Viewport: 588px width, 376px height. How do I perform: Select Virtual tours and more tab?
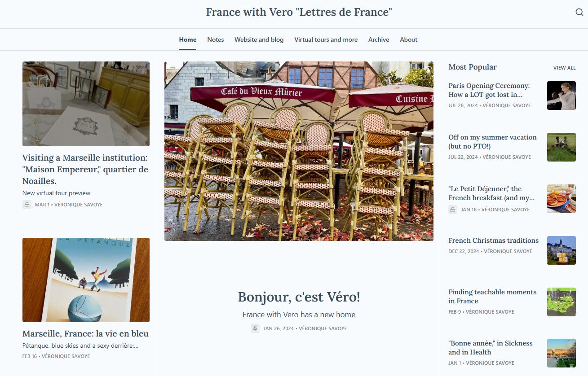click(x=326, y=39)
